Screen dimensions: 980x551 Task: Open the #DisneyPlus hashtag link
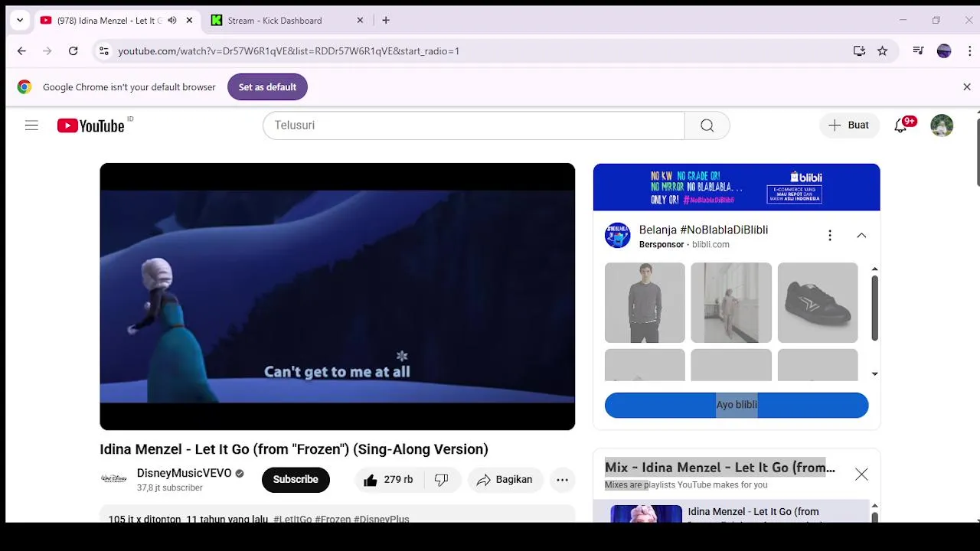(x=381, y=519)
